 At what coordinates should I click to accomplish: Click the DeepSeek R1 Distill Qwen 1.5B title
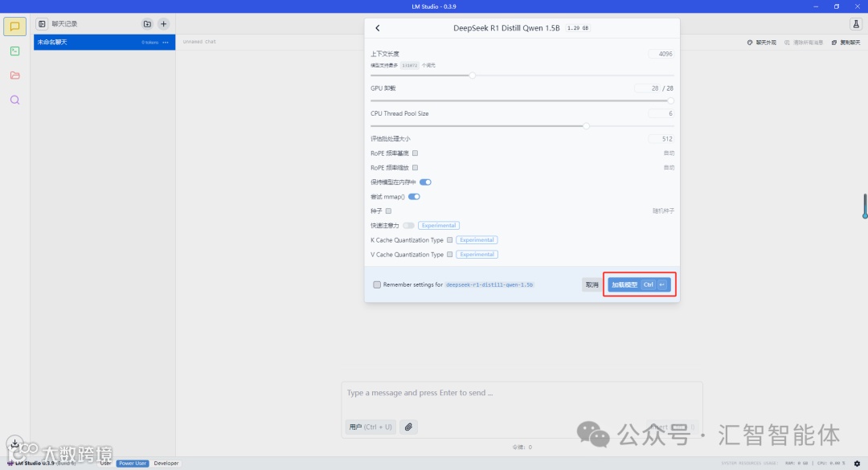tap(506, 27)
